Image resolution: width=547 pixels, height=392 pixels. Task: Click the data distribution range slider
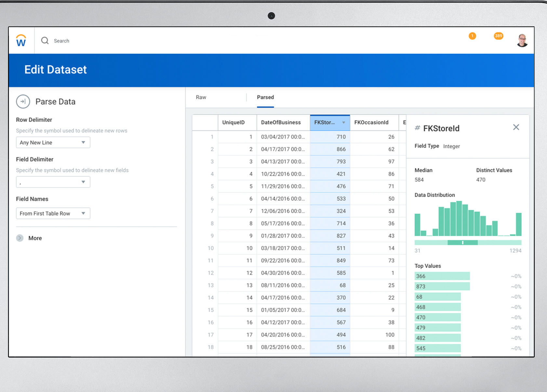click(x=462, y=242)
